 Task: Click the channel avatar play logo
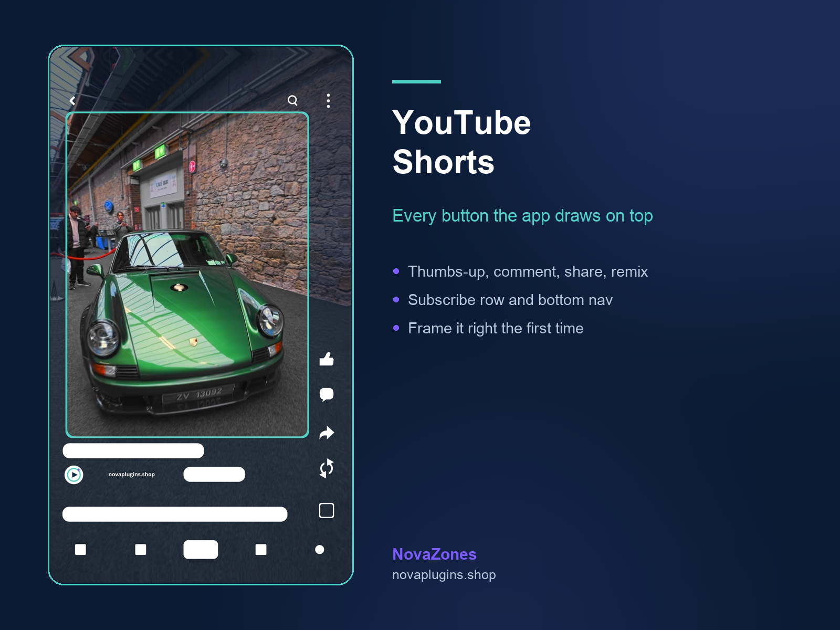[74, 475]
